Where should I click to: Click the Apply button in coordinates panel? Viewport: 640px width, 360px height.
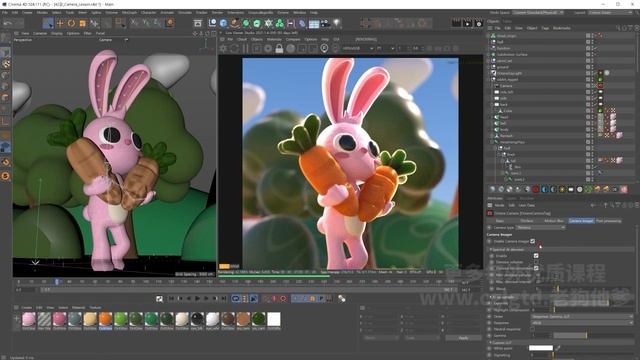tap(463, 338)
